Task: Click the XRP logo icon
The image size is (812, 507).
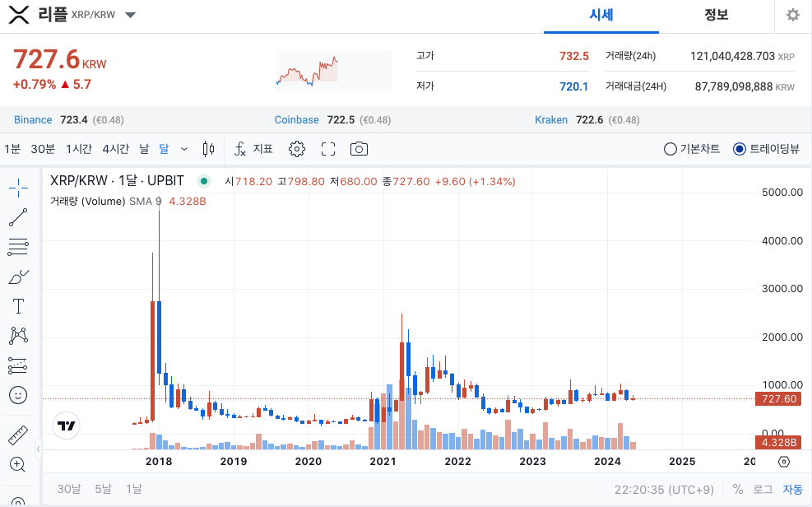Action: click(19, 15)
